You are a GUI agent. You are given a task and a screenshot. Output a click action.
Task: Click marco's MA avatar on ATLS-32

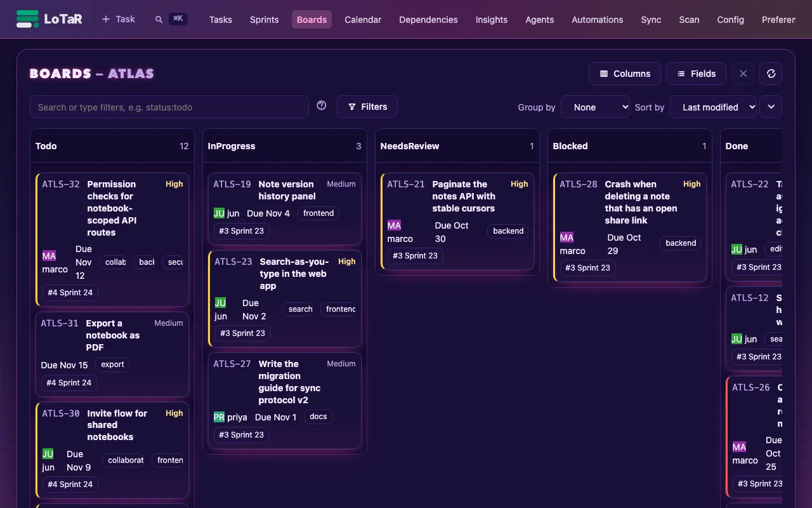pyautogui.click(x=49, y=256)
